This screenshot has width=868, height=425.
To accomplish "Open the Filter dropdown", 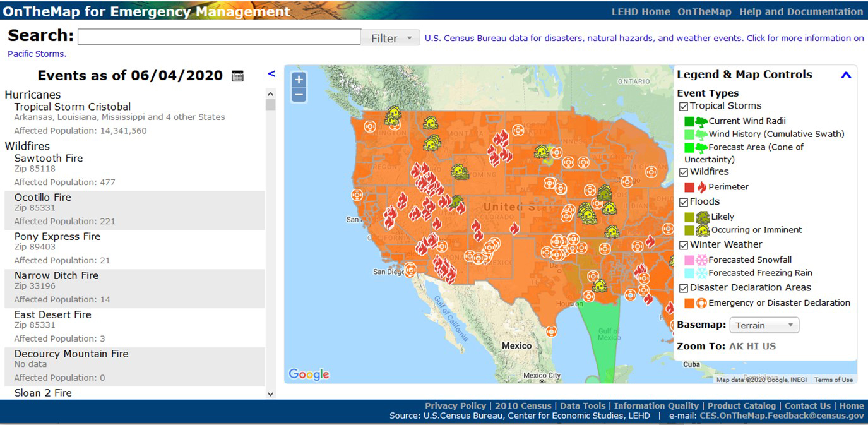I will [x=391, y=38].
